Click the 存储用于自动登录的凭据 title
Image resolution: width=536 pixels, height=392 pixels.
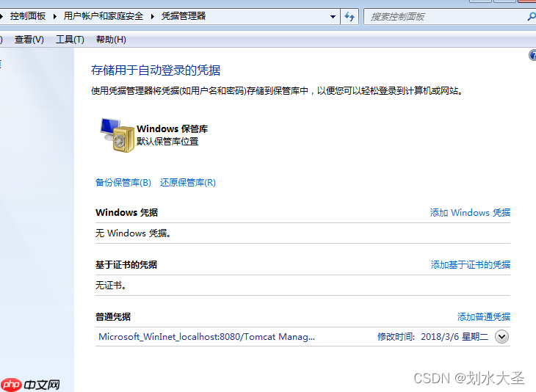(156, 70)
